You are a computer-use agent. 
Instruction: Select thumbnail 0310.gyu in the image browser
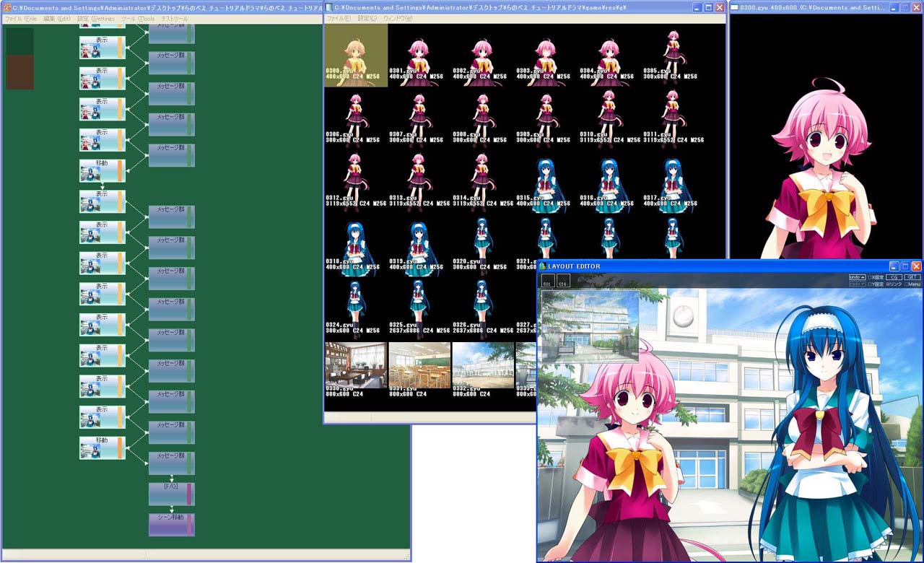click(x=610, y=118)
